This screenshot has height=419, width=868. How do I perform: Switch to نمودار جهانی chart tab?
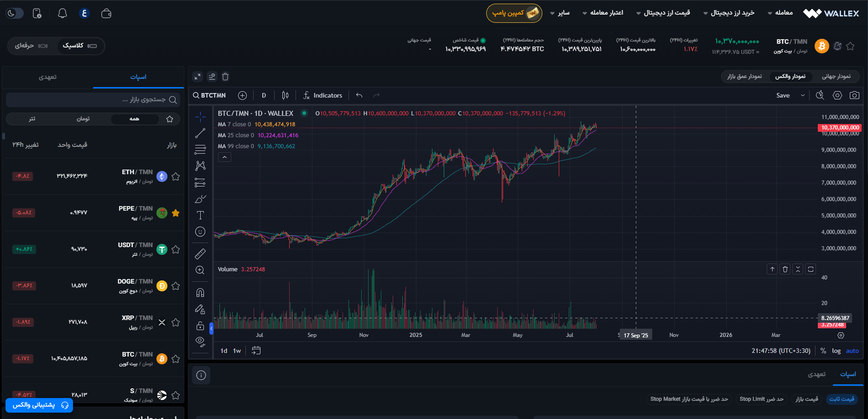pyautogui.click(x=836, y=76)
